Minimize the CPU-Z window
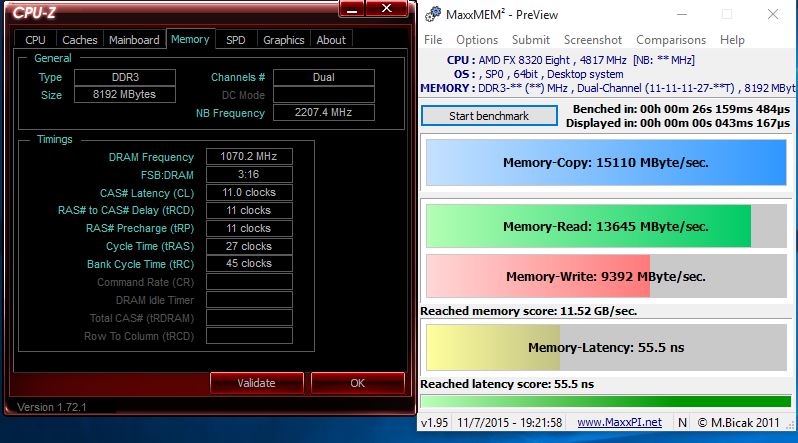This screenshot has height=443, width=798. point(352,9)
